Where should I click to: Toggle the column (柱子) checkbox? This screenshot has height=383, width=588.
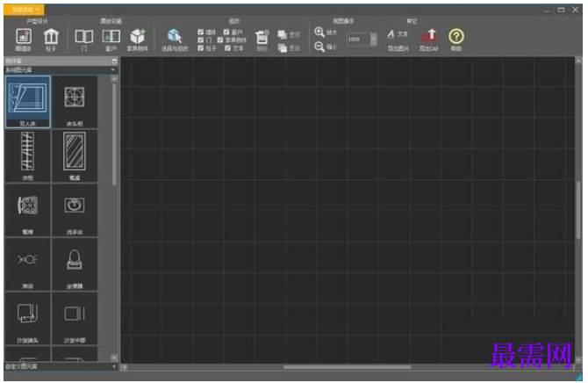pyautogui.click(x=201, y=48)
